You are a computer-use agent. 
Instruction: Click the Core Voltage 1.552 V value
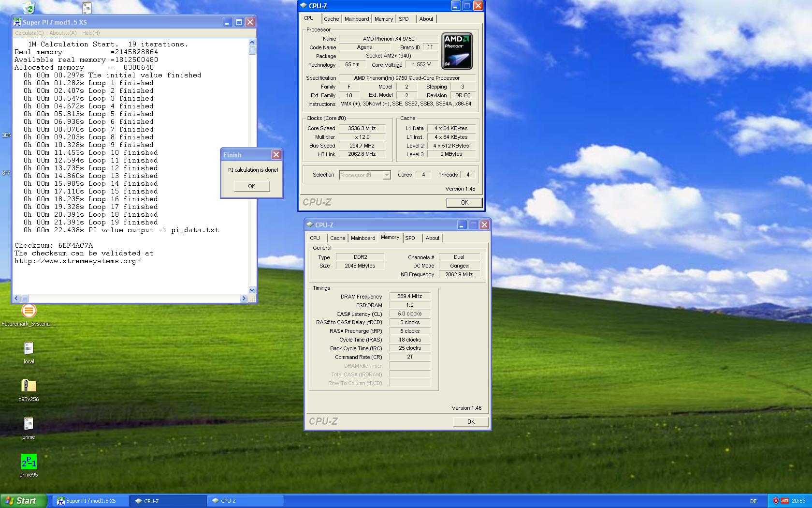(421, 64)
